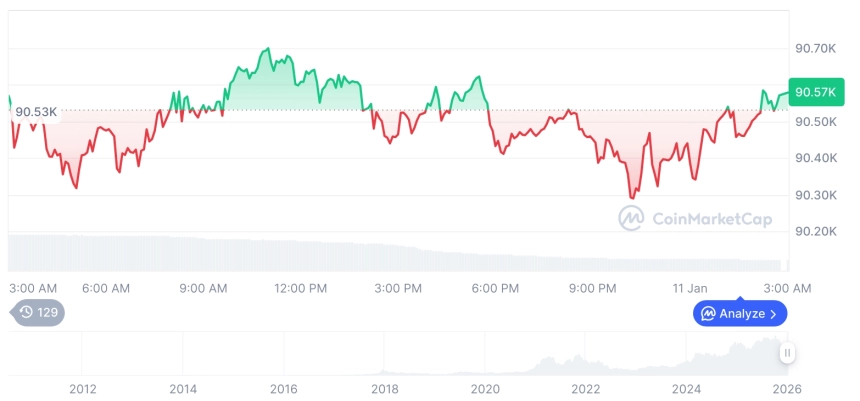Image resolution: width=860 pixels, height=401 pixels.
Task: Click the 90.53K opening price label
Action: [x=36, y=112]
